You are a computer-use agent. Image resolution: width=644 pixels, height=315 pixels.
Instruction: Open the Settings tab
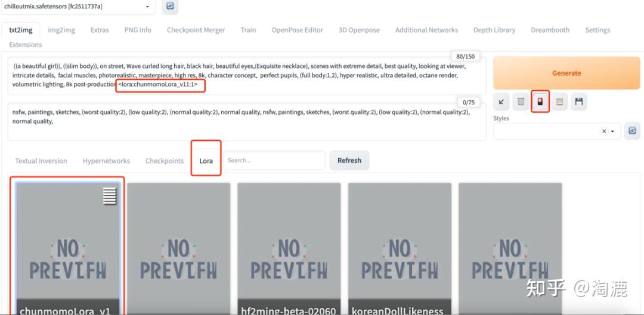[x=597, y=30]
